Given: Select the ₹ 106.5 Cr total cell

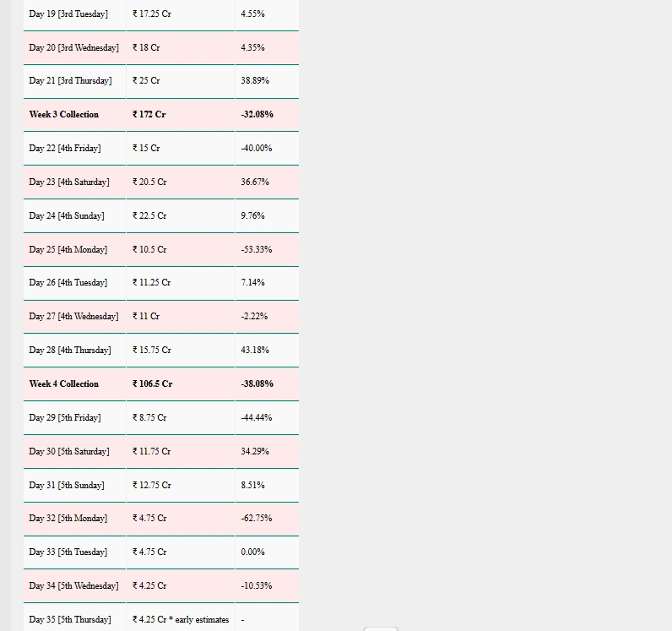Looking at the screenshot, I should pyautogui.click(x=153, y=384).
